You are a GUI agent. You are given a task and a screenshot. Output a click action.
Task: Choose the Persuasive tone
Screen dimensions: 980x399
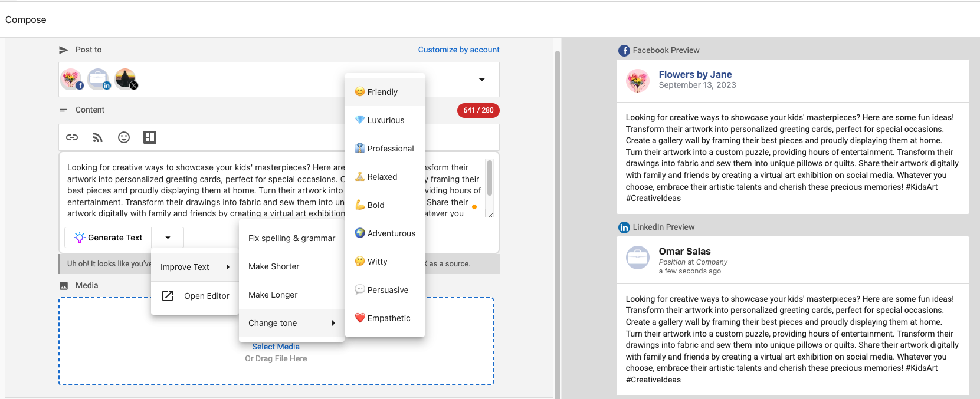pyautogui.click(x=385, y=290)
